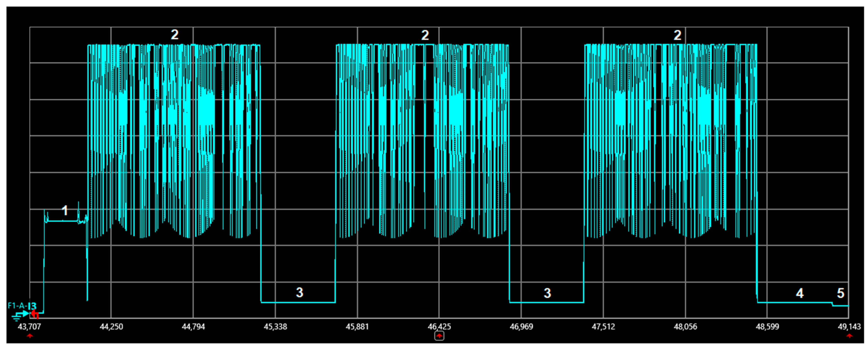Click the 44,250 time axis label

(111, 327)
